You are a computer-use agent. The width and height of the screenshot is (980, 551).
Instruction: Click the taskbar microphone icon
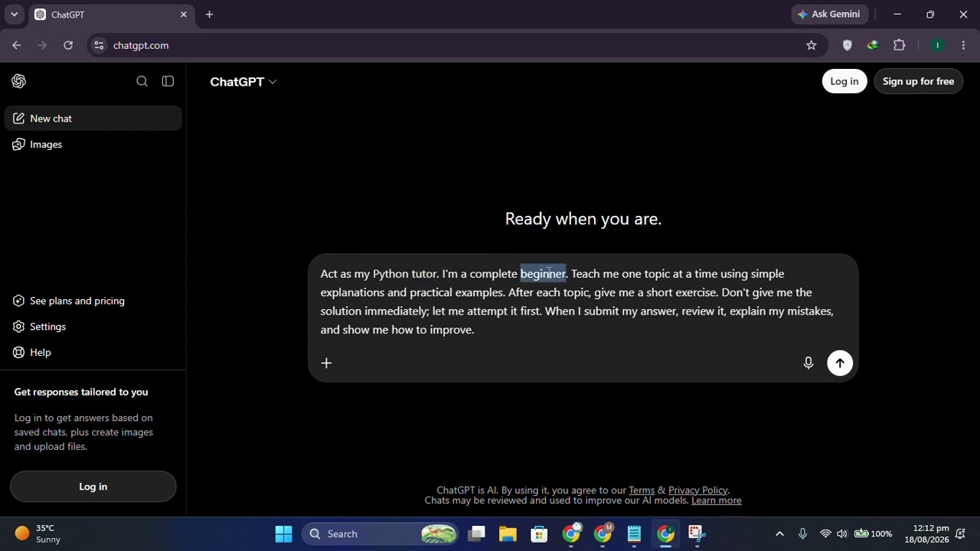[802, 534]
